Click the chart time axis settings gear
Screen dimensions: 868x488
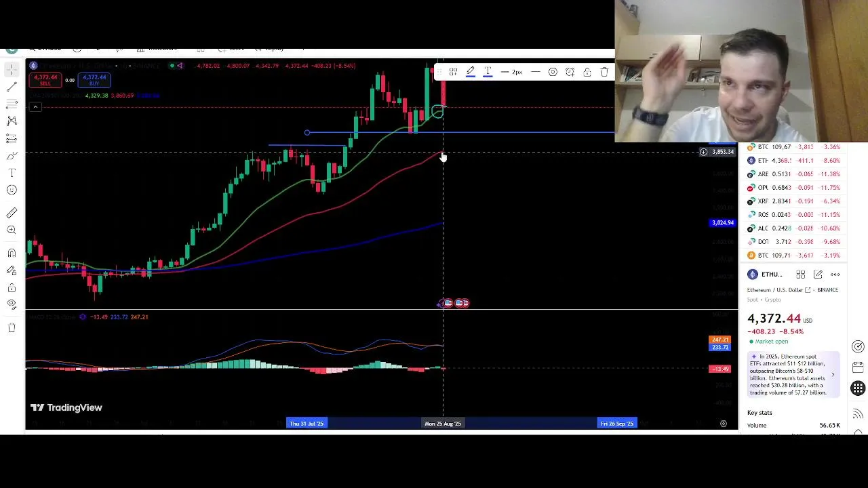pyautogui.click(x=724, y=424)
